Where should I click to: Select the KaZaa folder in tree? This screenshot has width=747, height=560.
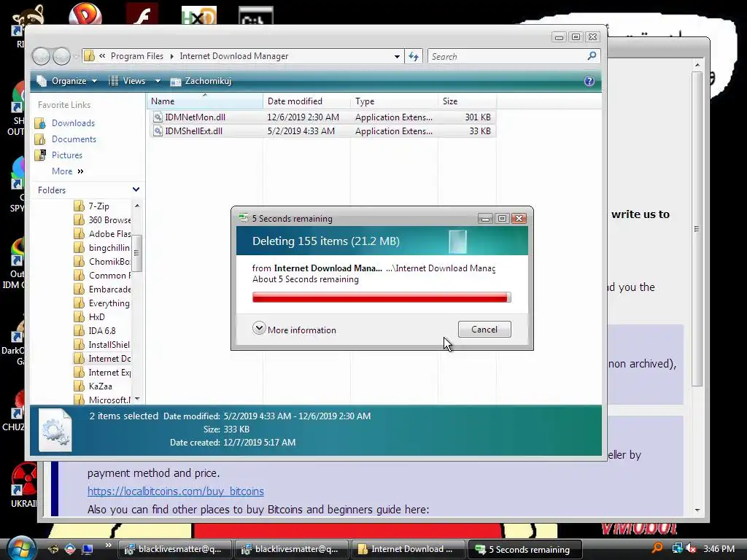point(100,386)
